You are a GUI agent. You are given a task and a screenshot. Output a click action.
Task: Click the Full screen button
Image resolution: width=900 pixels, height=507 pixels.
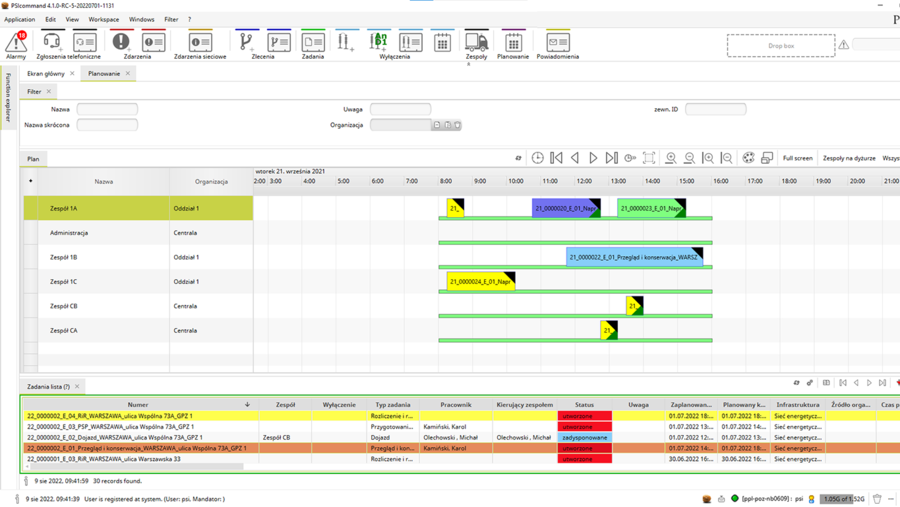pyautogui.click(x=798, y=158)
